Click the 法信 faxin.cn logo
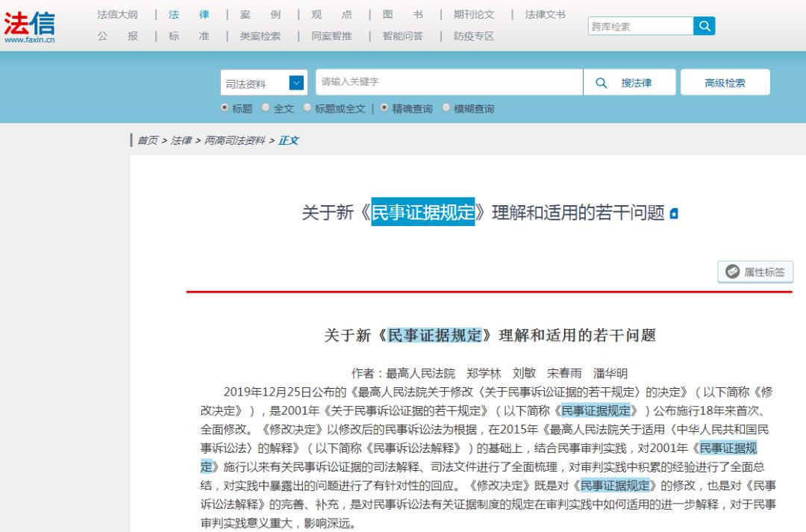The height and width of the screenshot is (532, 806). tap(29, 28)
